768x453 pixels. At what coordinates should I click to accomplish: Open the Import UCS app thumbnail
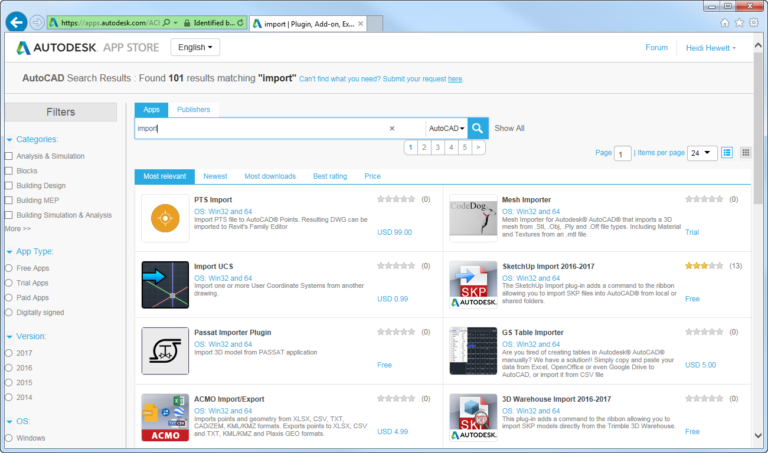(x=165, y=285)
